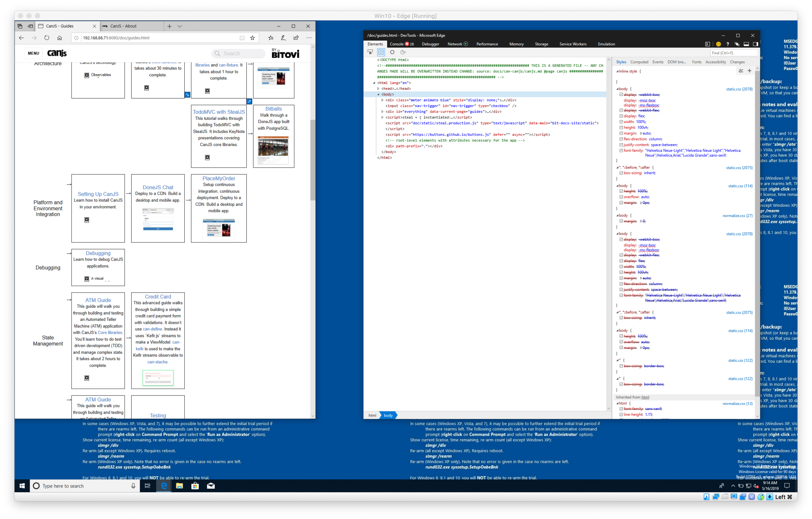Viewport: 812px width, 519px height.
Task: Open the DevTools feedback smiley icon
Action: coord(718,44)
